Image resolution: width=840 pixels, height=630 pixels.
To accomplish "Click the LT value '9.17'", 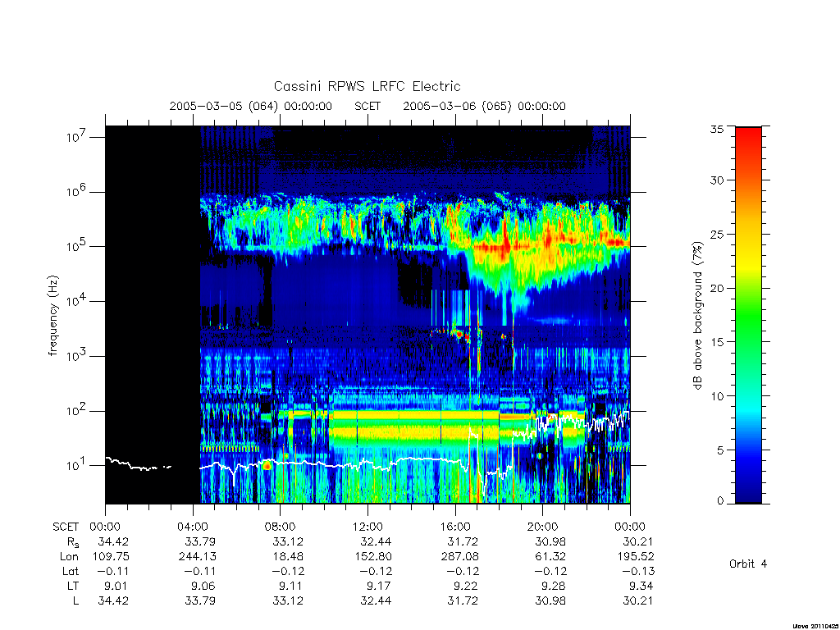I will point(379,586).
